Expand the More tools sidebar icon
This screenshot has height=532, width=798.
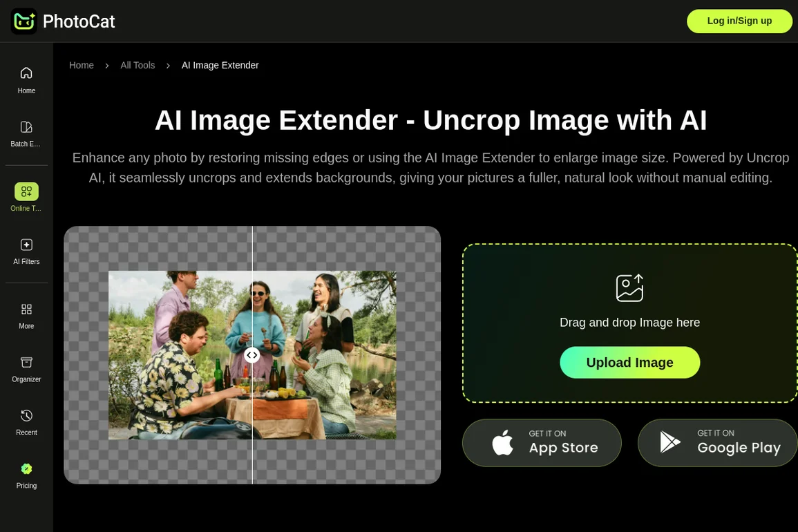tap(26, 310)
